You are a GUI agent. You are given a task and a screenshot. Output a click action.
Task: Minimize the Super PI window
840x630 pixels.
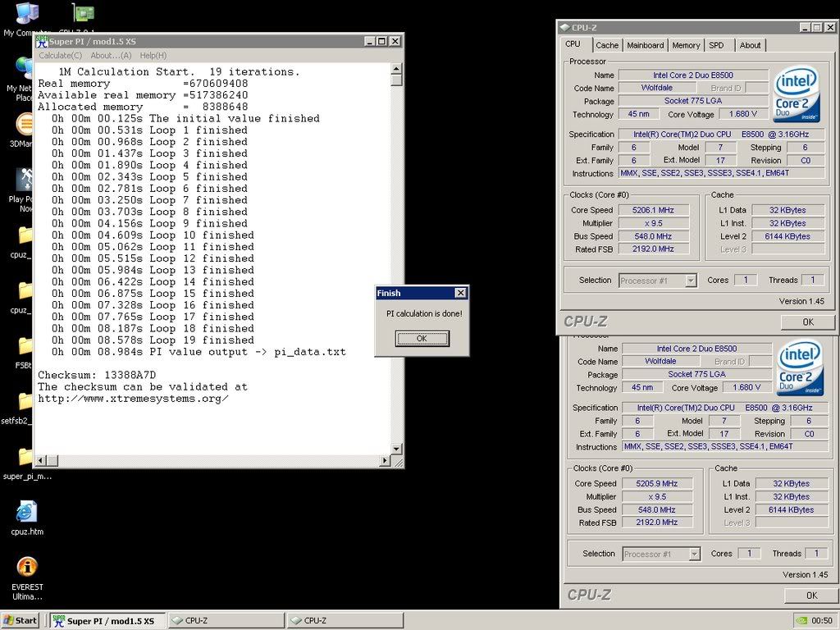[370, 41]
